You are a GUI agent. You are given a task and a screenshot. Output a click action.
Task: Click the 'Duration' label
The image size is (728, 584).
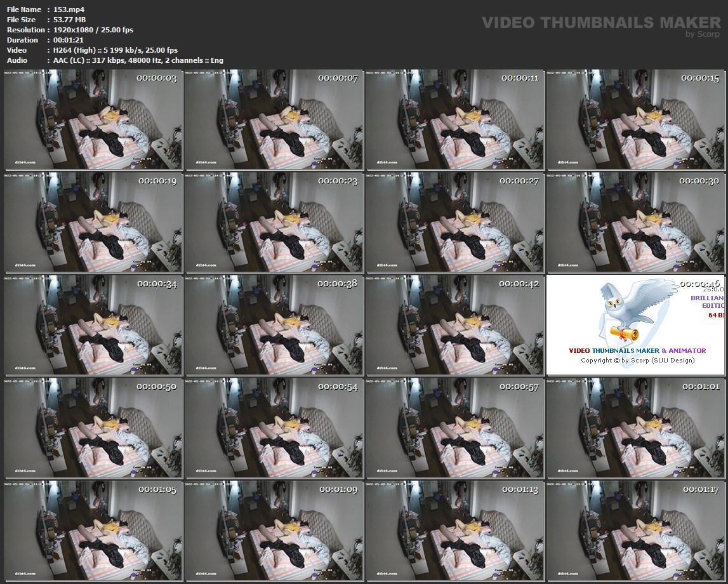22,40
